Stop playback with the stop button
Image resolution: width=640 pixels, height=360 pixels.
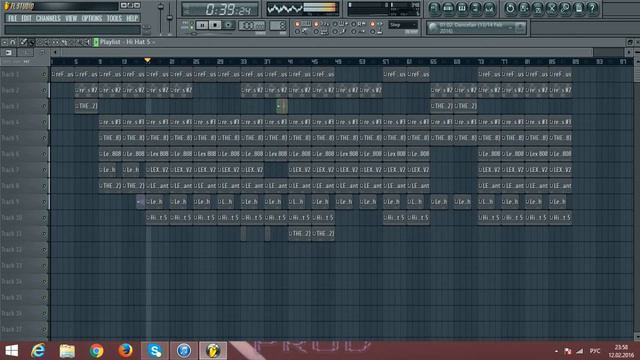216,25
